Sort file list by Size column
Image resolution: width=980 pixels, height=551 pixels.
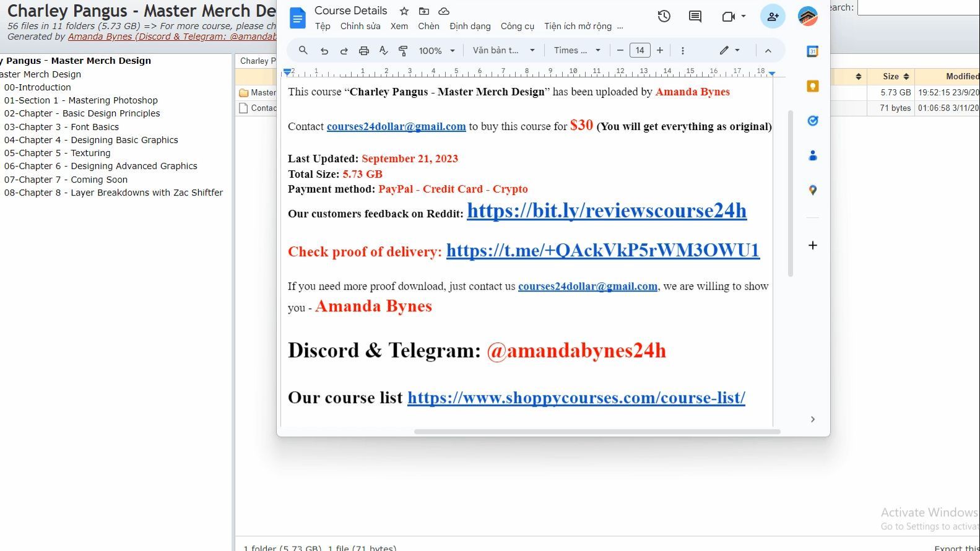890,76
